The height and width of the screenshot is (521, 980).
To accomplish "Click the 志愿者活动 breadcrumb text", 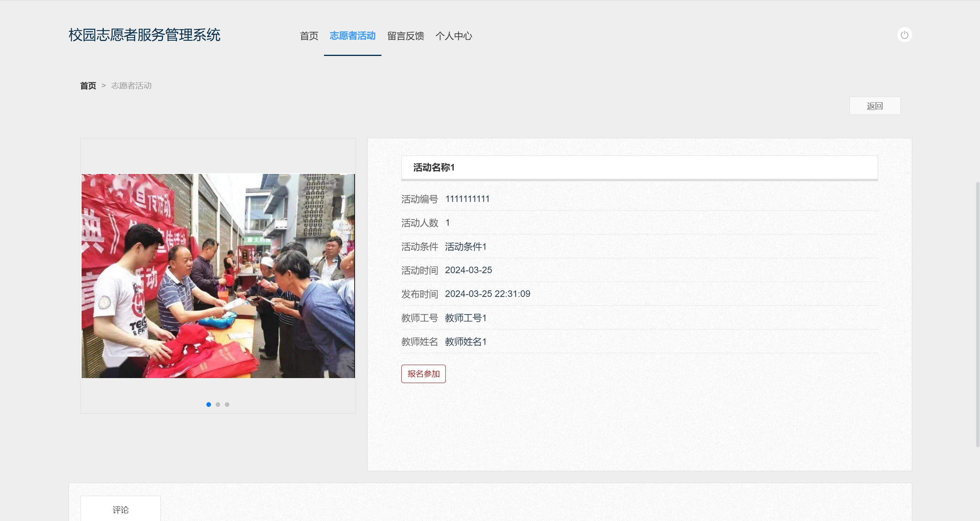I will [131, 86].
